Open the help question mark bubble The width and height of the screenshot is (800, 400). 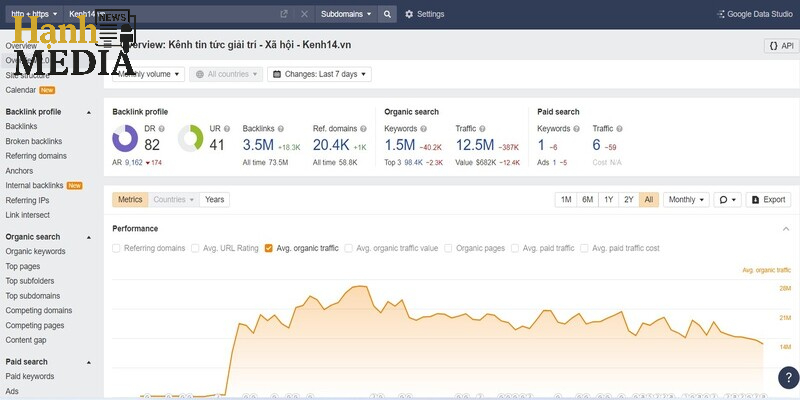point(789,378)
